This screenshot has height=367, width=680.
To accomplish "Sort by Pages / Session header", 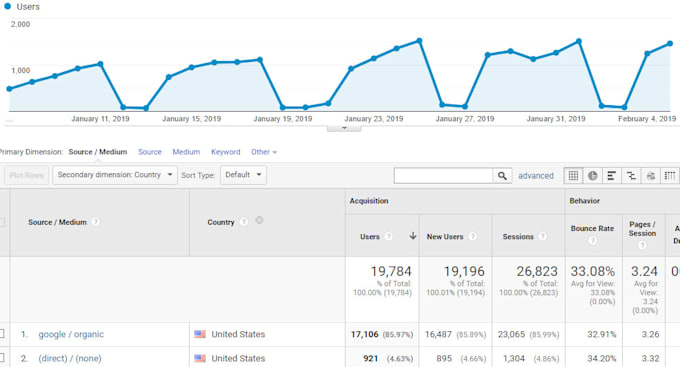I will [x=642, y=229].
